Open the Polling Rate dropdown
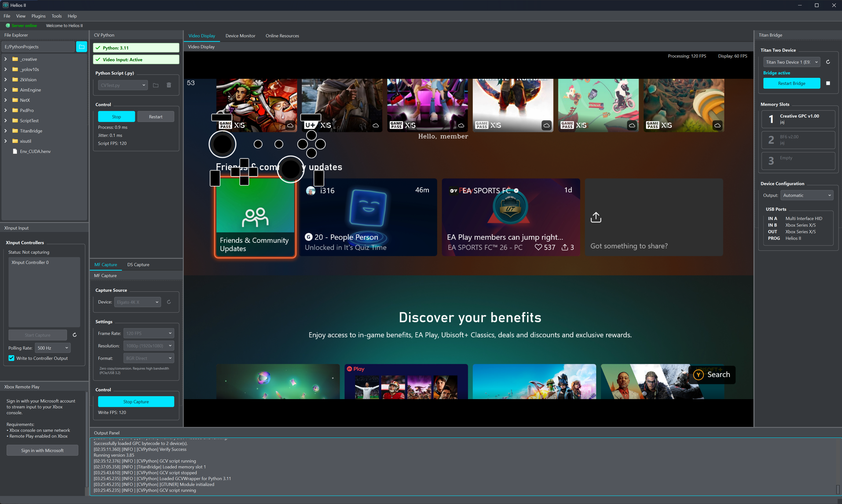The height and width of the screenshot is (504, 842). coord(53,348)
